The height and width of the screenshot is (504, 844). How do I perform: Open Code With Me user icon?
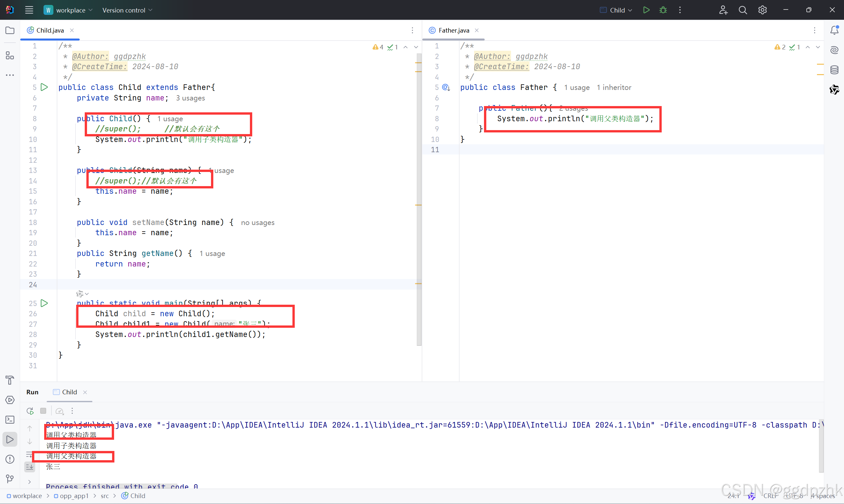(723, 10)
